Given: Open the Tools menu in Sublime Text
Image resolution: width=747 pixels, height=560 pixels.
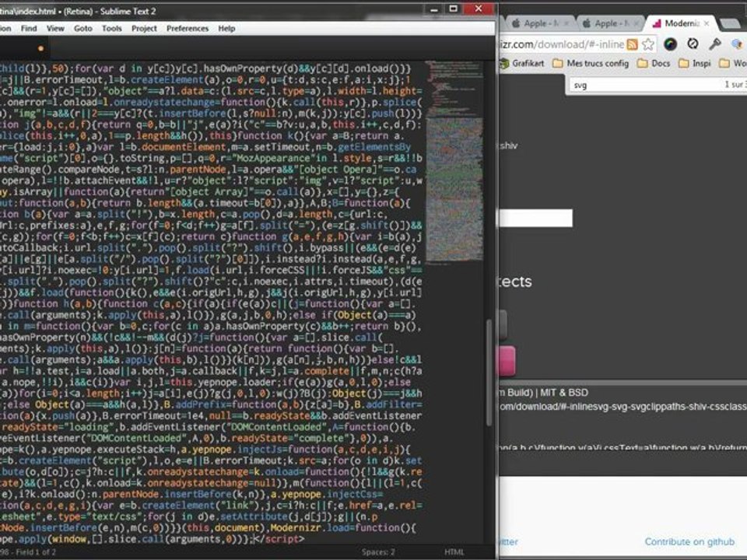Looking at the screenshot, I should pos(112,29).
